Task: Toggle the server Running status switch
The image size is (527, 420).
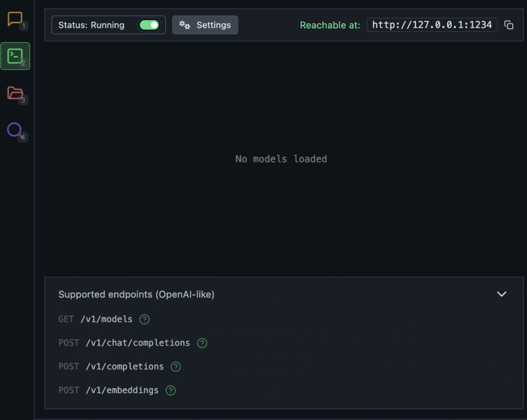Action: tap(149, 25)
